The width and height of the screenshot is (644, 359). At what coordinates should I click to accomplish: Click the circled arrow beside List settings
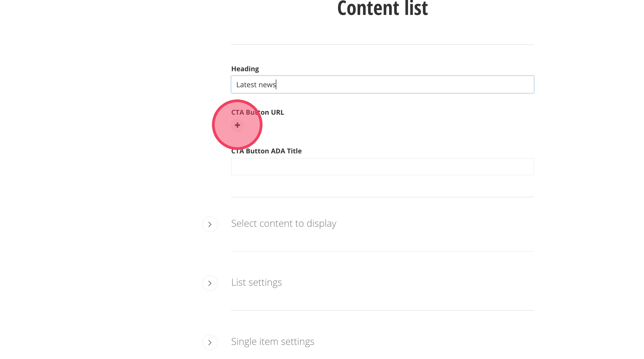[210, 283]
